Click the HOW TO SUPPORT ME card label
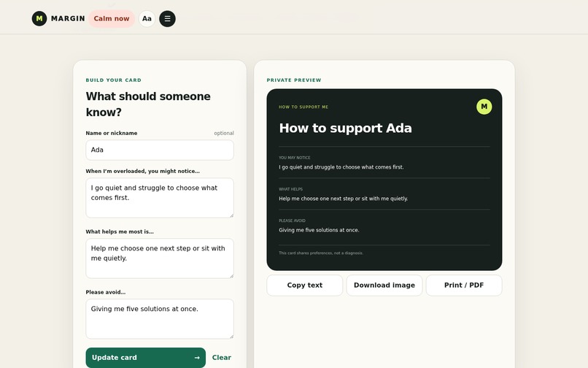The height and width of the screenshot is (368, 588). pos(303,107)
